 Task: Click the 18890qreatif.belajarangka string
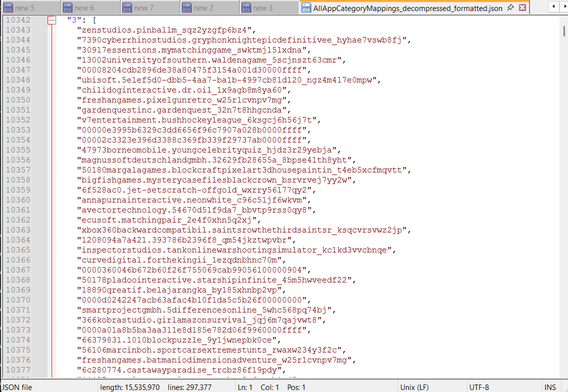point(179,290)
